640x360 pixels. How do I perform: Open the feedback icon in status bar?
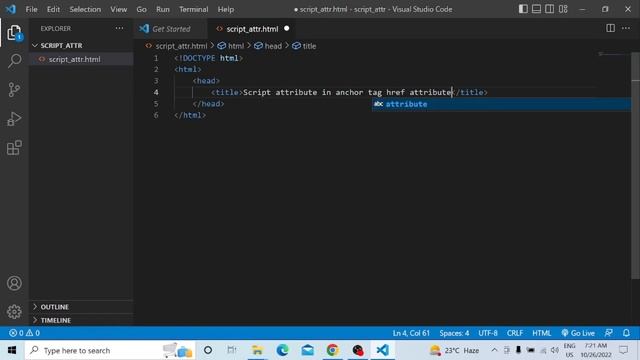[x=608, y=333]
